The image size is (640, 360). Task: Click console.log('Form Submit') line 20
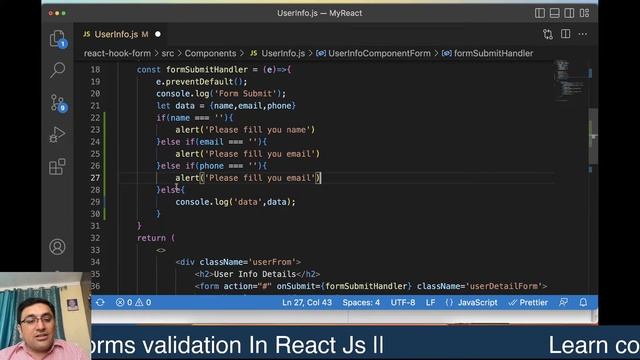coord(221,93)
